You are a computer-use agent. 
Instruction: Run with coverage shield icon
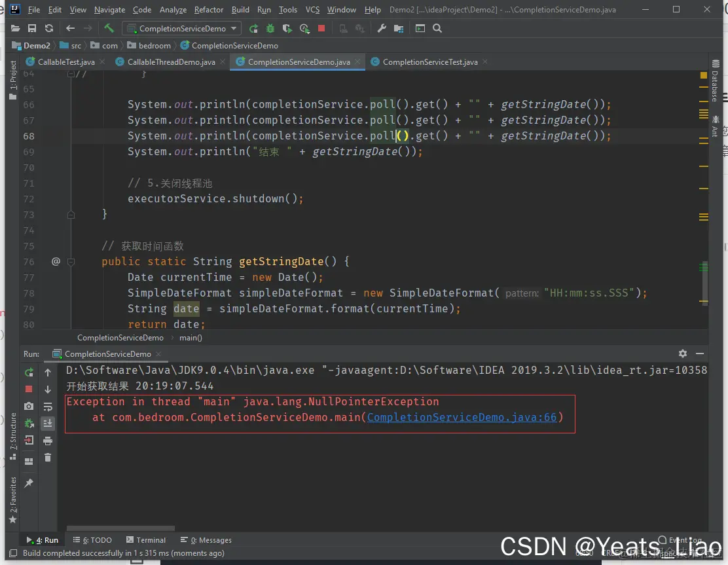(x=287, y=28)
